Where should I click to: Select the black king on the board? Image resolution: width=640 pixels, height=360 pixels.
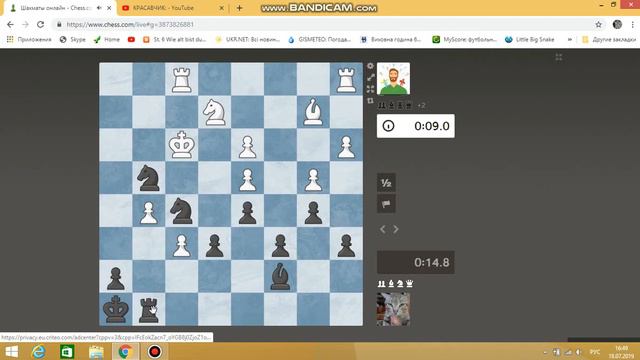[x=116, y=309]
